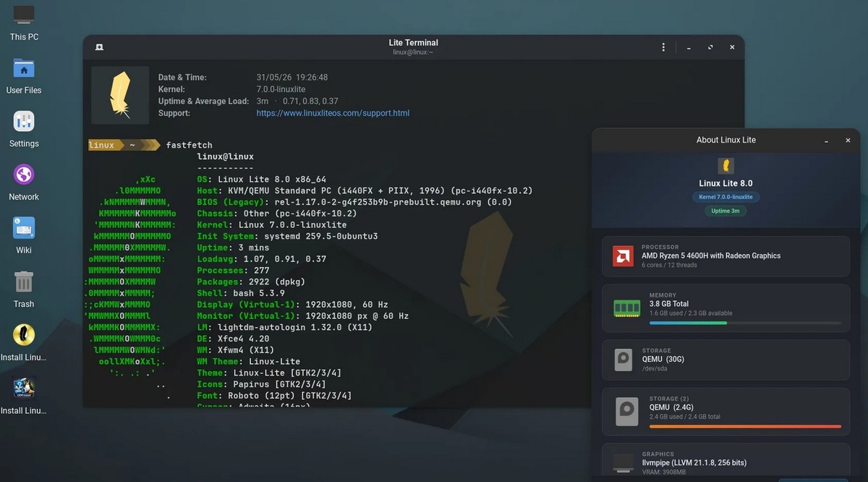868x482 pixels.
Task: Minimize the Lite Terminal window
Action: [689, 48]
